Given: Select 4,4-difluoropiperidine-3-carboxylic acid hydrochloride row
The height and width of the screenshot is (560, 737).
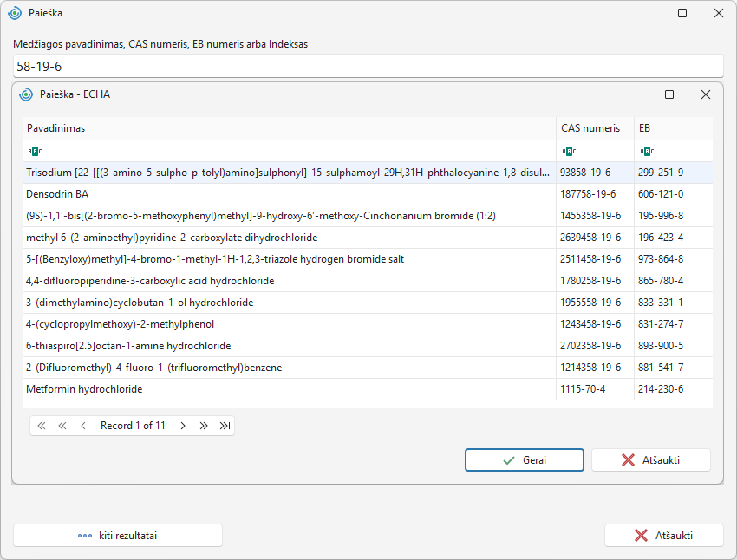Looking at the screenshot, I should pyautogui.click(x=368, y=281).
